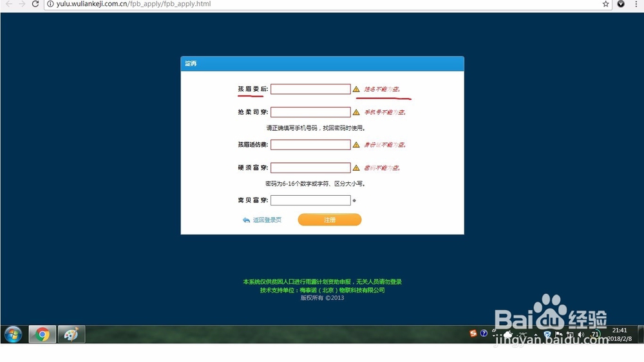
Task: Click the third field with ID error
Action: [x=310, y=145]
